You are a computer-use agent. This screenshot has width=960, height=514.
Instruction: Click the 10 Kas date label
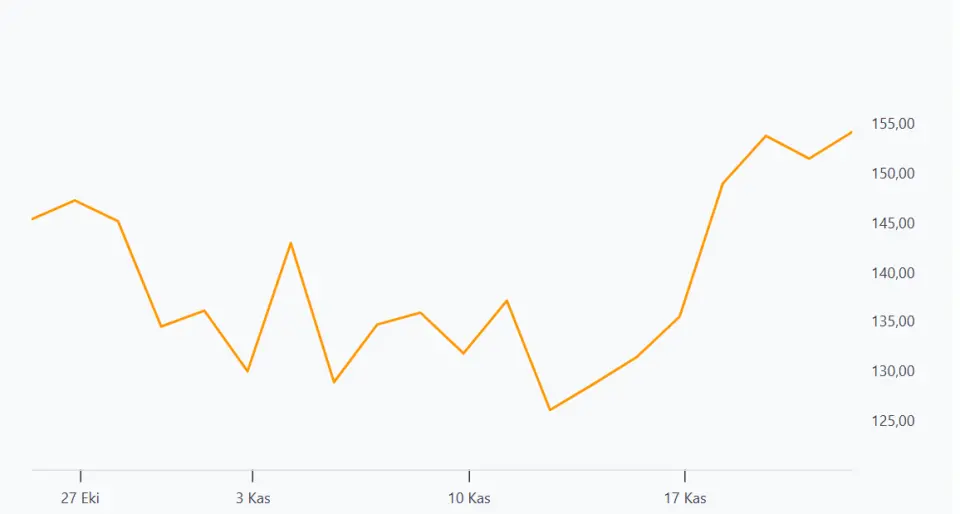[x=468, y=498]
